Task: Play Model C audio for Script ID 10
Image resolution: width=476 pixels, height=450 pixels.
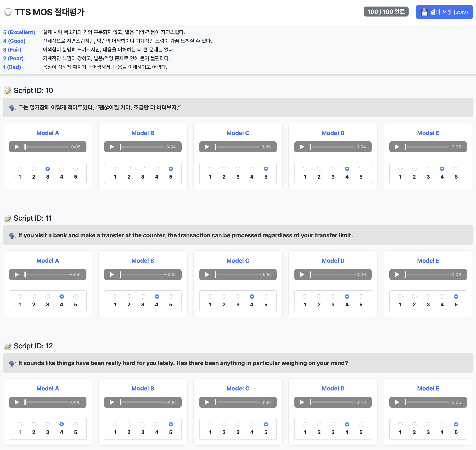Action: [x=207, y=147]
